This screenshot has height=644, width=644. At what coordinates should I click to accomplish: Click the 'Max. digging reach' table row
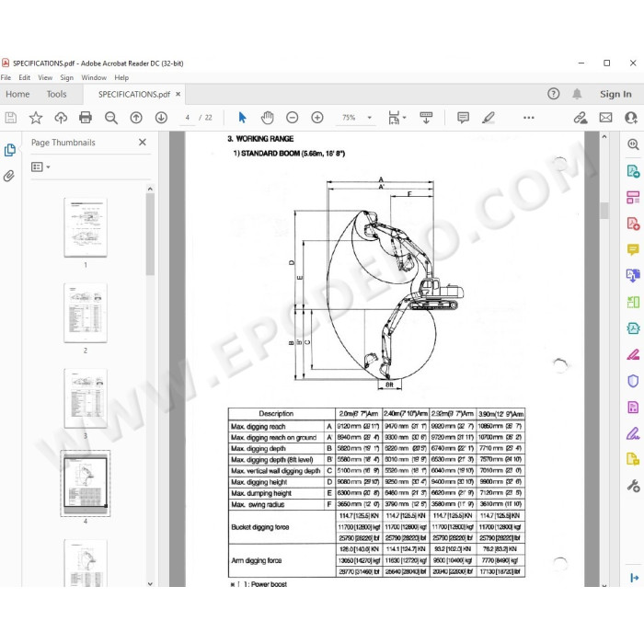[376, 426]
